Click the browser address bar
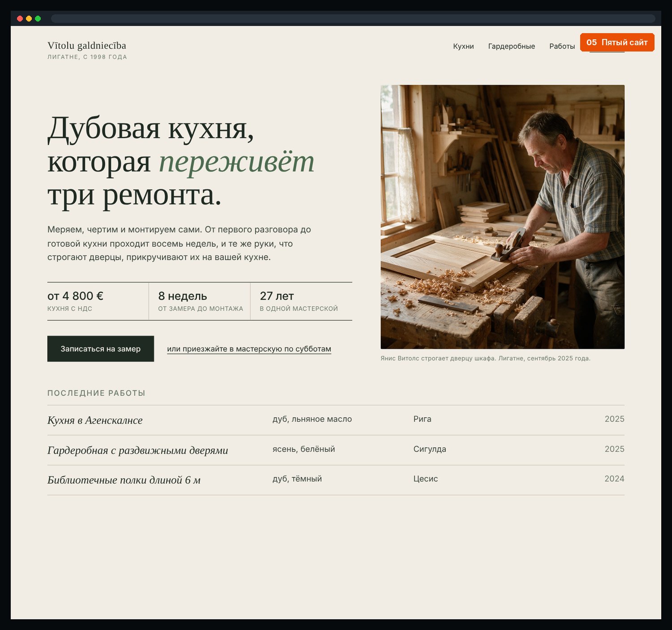 (x=353, y=18)
